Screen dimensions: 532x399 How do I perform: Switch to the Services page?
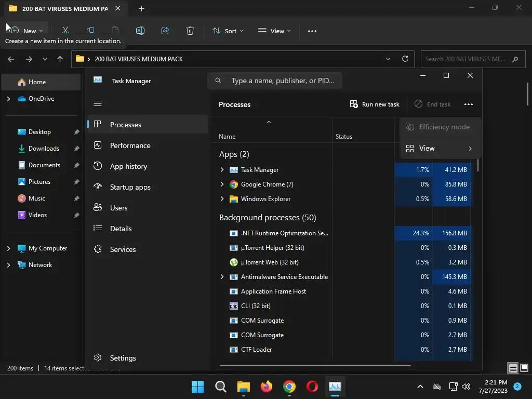[x=148, y=249]
